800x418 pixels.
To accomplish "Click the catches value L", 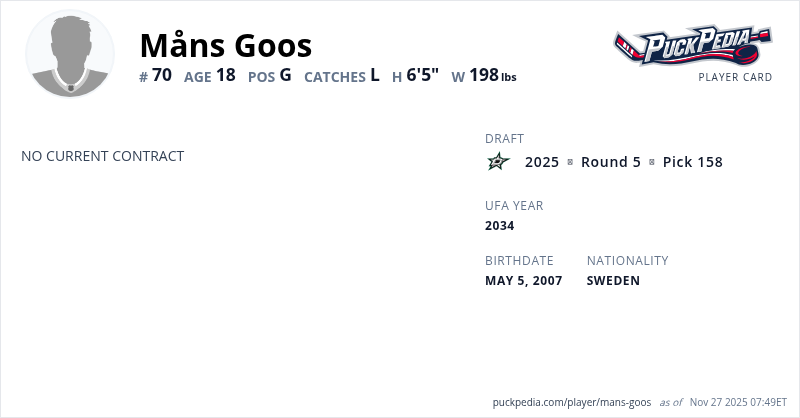I will [375, 75].
